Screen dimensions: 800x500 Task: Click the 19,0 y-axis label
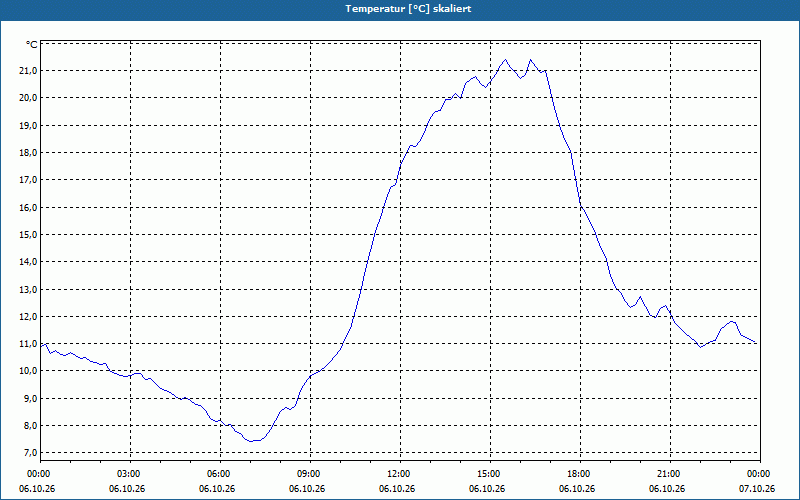(28, 125)
